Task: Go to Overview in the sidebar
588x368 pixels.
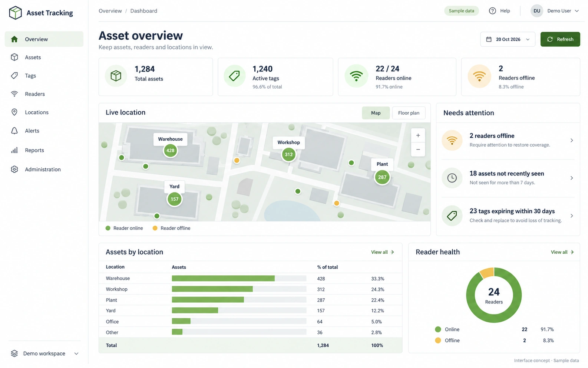Action: (44, 39)
